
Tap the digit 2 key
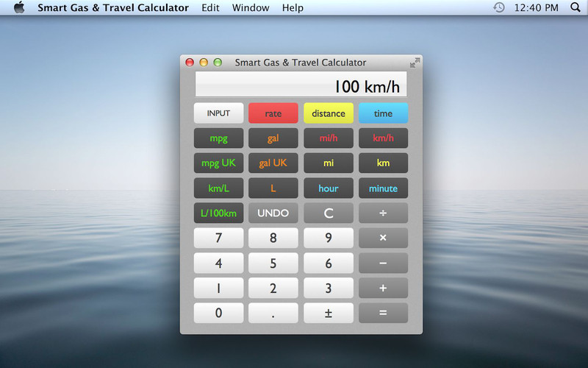click(273, 288)
